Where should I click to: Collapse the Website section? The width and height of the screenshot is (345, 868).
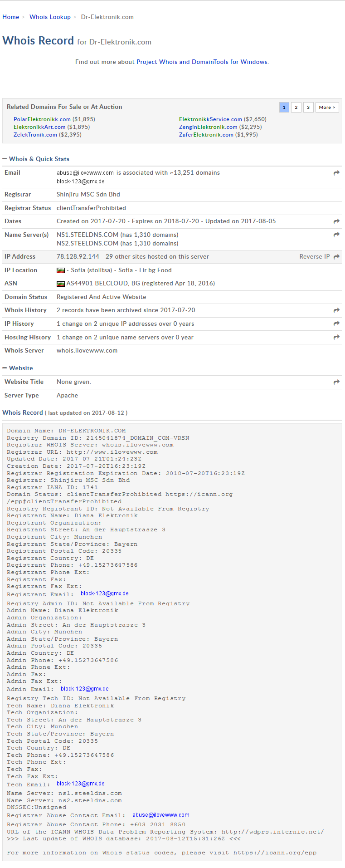click(5, 368)
